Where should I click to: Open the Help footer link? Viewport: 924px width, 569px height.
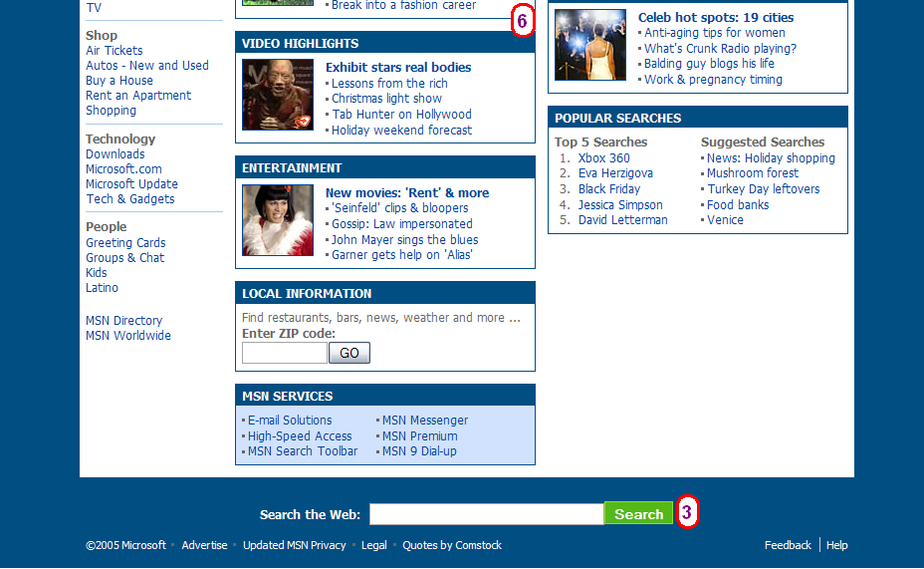(836, 545)
